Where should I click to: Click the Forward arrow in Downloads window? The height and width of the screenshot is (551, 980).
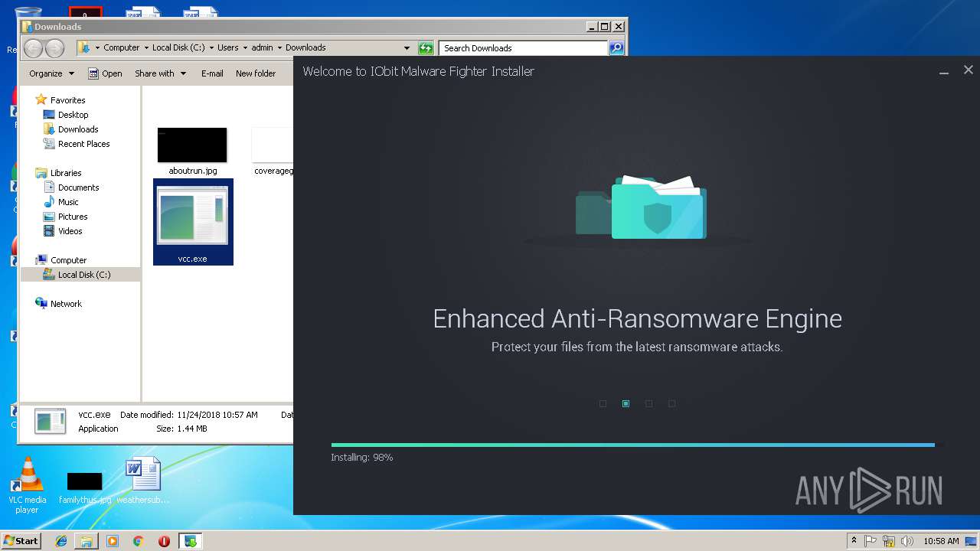[x=54, y=48]
